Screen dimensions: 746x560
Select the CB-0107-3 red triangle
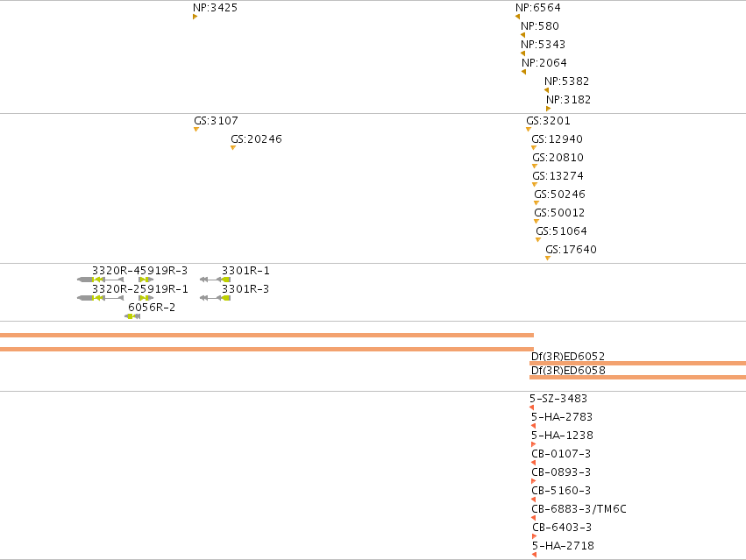533,463
